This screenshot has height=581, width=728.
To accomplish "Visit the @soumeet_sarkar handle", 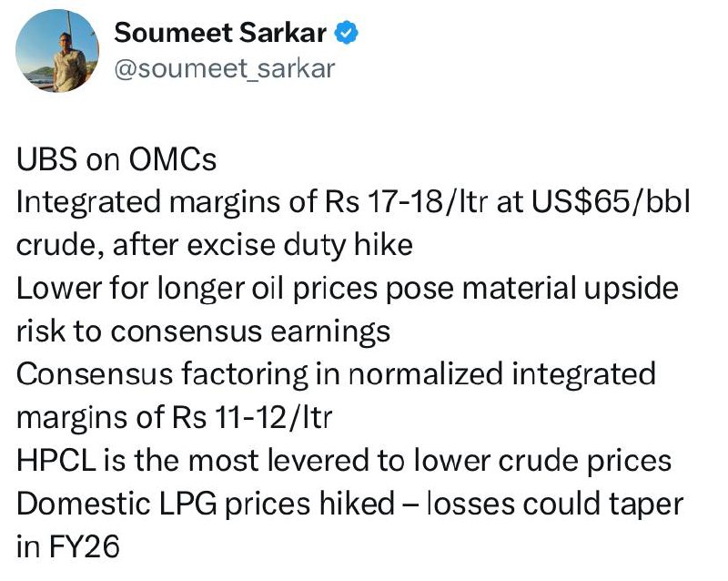I will [224, 69].
